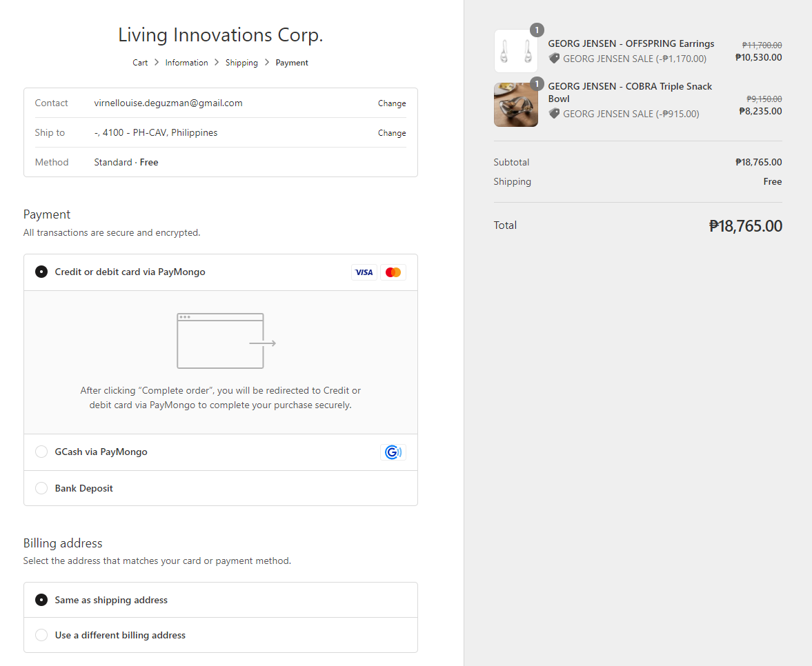Click the shipping address text '-, 4100 - PH-CAV, Philippines'

point(156,132)
